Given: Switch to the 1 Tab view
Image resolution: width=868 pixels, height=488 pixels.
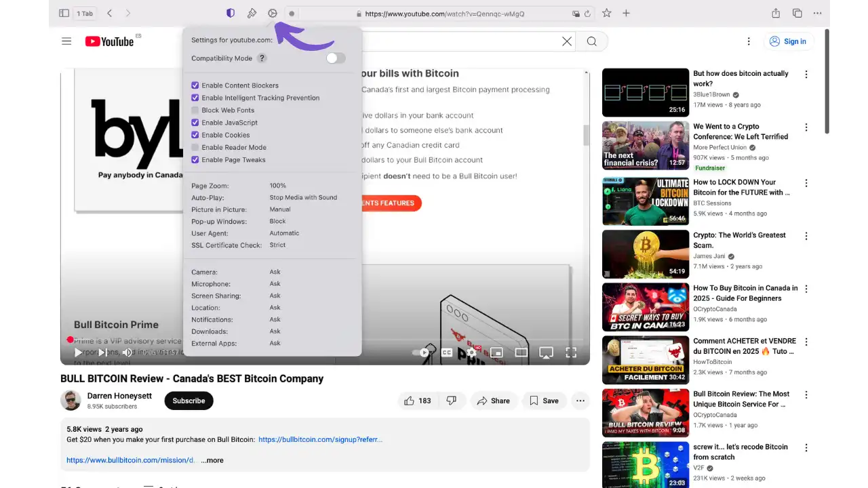Looking at the screenshot, I should (85, 13).
